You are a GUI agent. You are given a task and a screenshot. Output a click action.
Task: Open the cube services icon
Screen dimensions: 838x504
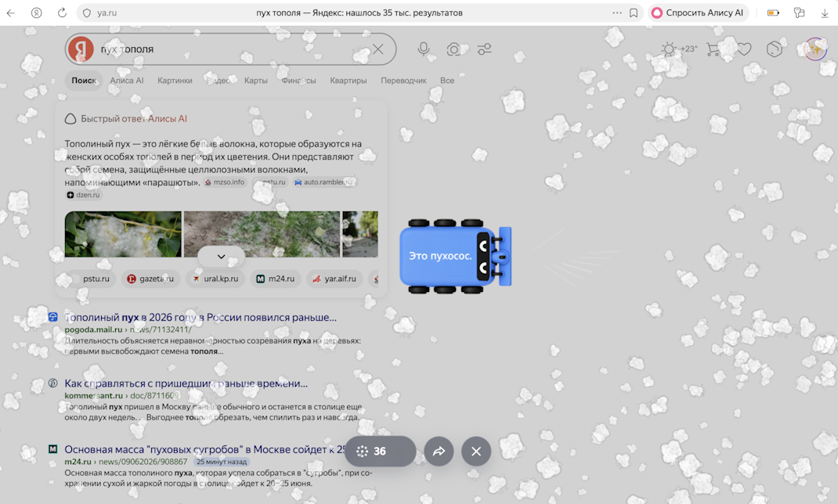[x=775, y=49]
